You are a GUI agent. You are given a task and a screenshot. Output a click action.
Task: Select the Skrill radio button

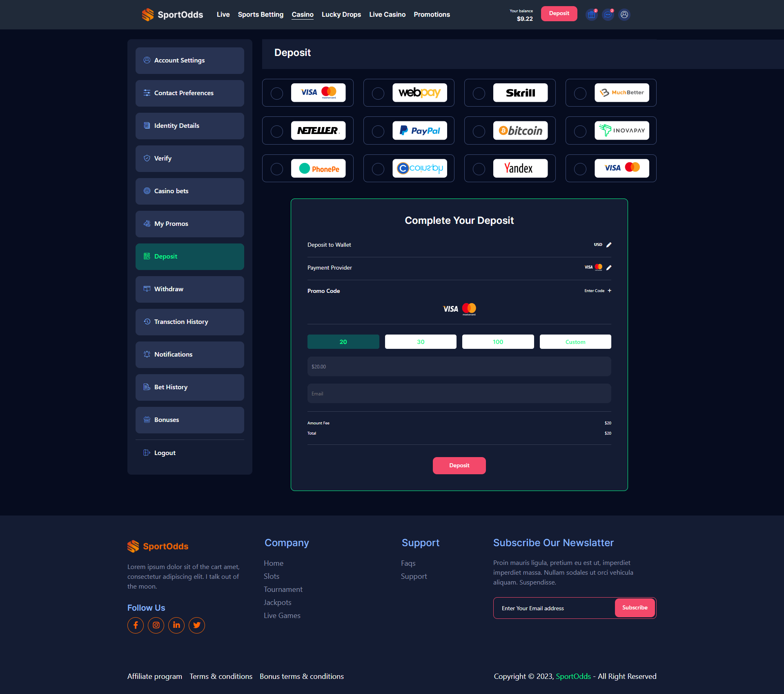coord(479,93)
